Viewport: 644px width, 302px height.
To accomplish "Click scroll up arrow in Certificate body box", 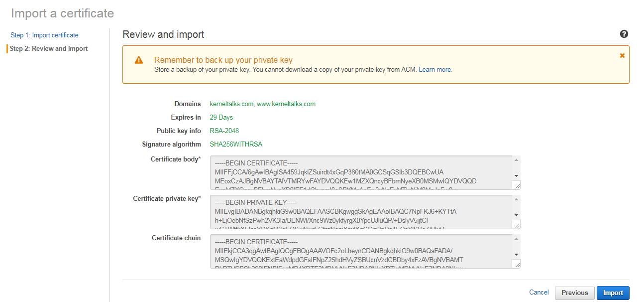I will [x=516, y=160].
